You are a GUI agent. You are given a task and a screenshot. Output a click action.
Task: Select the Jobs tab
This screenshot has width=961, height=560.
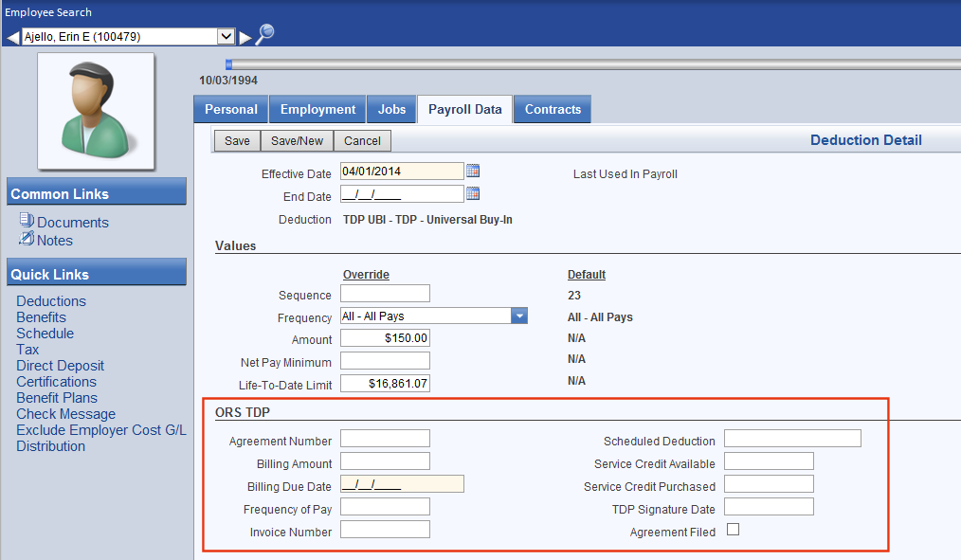[x=391, y=109]
